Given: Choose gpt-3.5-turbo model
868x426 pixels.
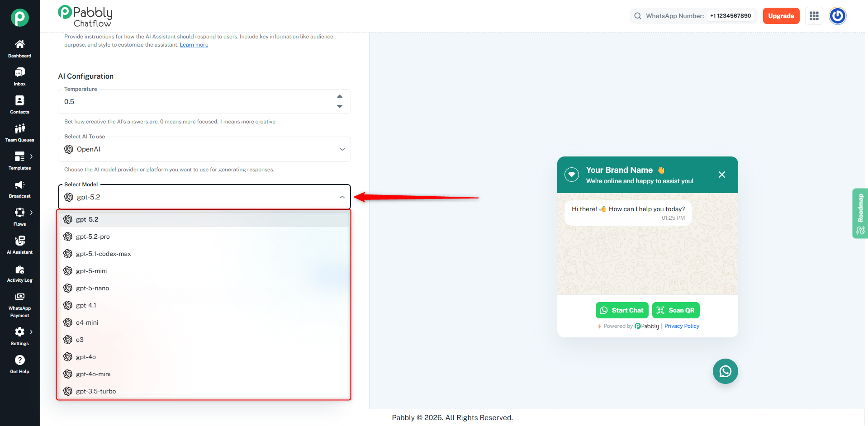Looking at the screenshot, I should pyautogui.click(x=204, y=391).
